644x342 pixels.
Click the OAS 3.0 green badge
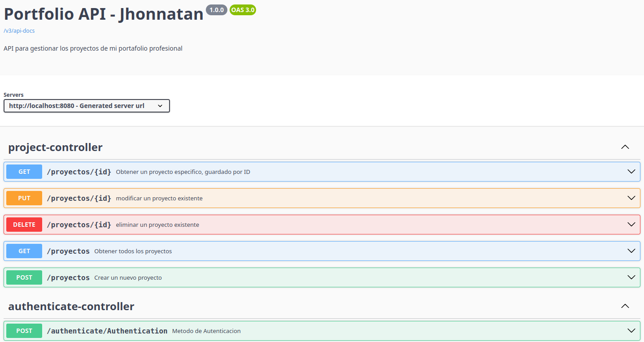tap(243, 10)
